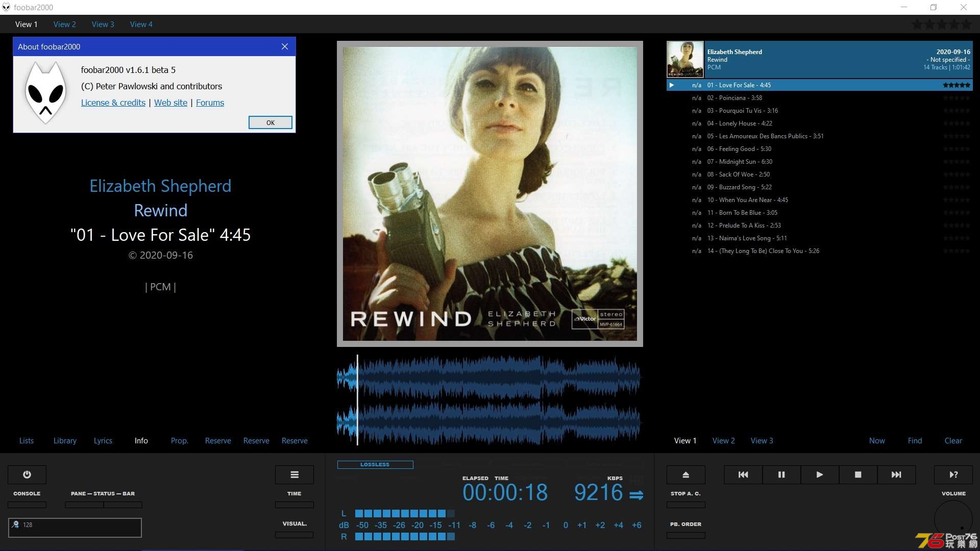Select track 11 - Born To Be Blue
Viewport: 980px width, 551px height.
[x=820, y=213]
